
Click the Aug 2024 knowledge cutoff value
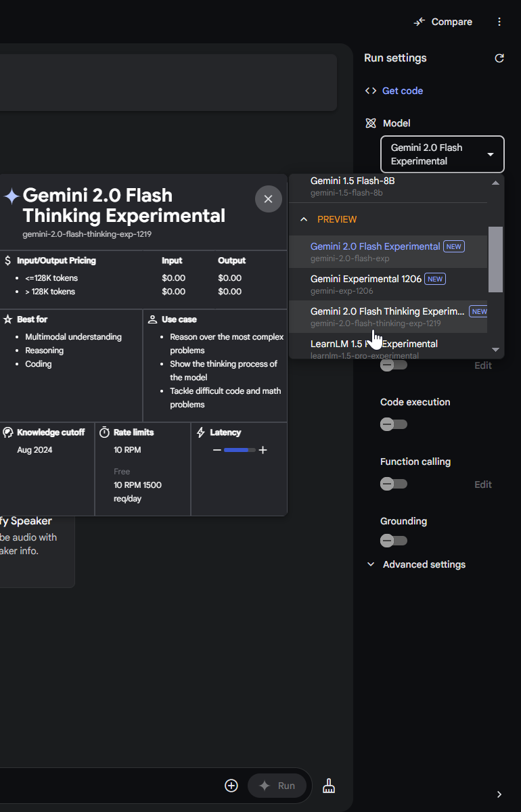click(35, 450)
